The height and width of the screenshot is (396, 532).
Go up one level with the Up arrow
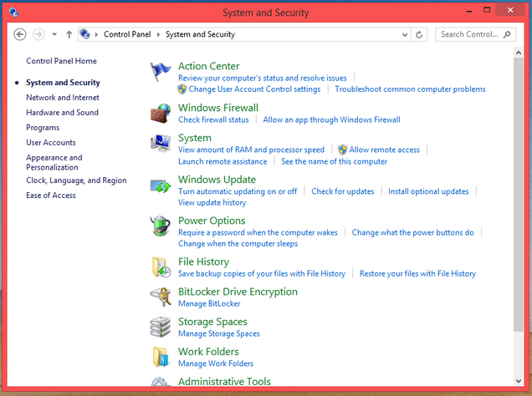69,34
